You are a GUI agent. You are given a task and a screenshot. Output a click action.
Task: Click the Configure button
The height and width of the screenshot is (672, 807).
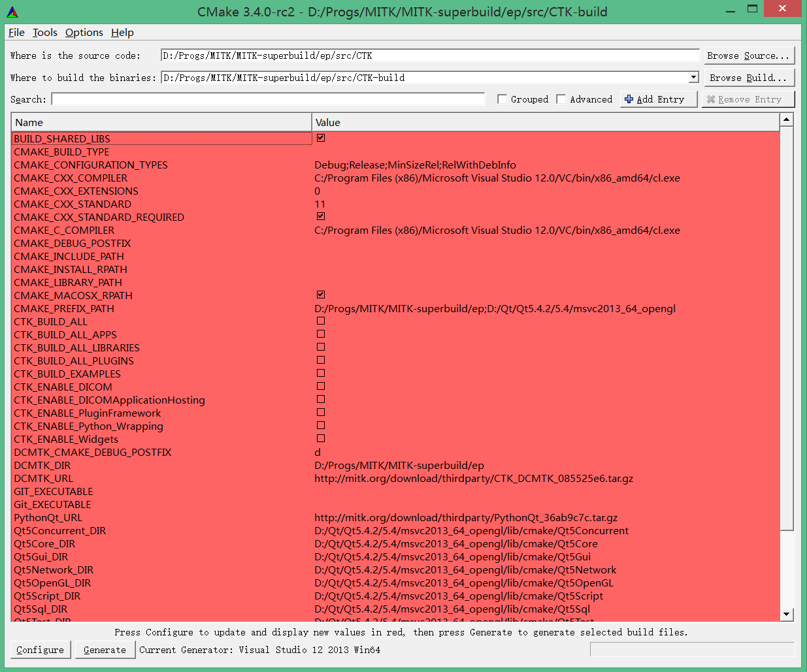point(41,650)
